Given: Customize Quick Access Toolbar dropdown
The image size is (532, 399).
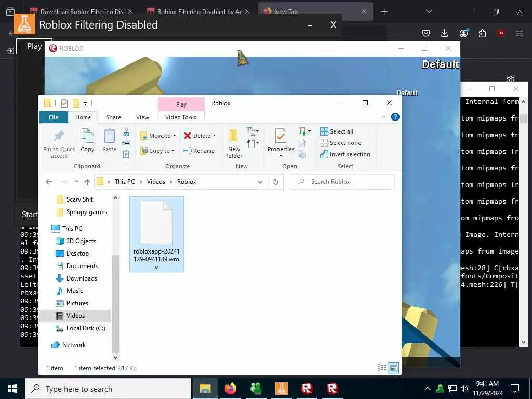Looking at the screenshot, I should click(86, 103).
